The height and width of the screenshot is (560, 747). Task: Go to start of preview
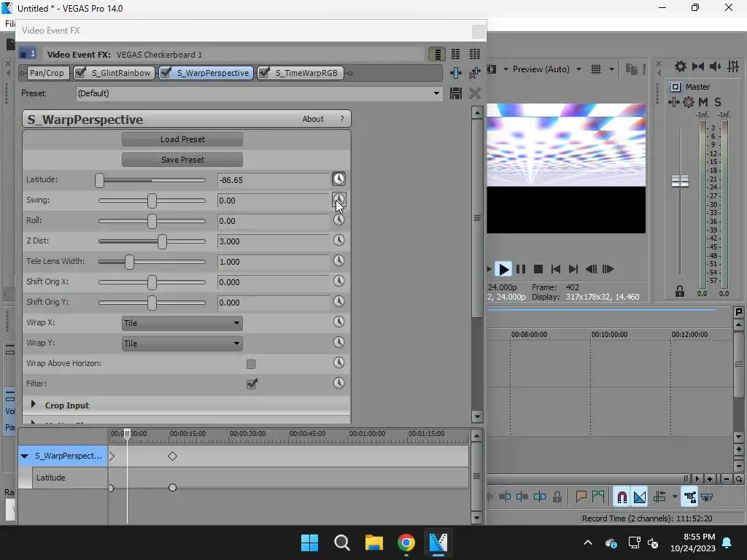pos(555,270)
